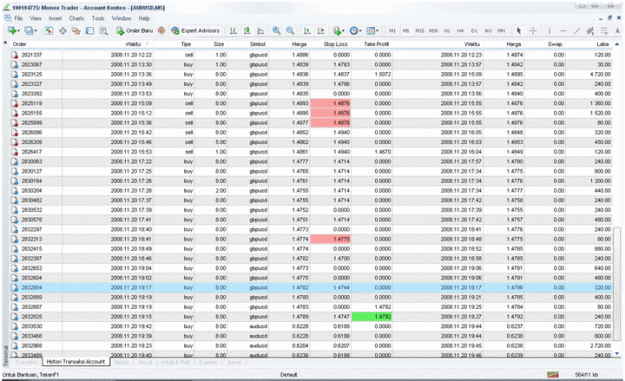This screenshot has height=381, width=625.
Task: Toggle the H1 timeframe
Action: coord(447,31)
